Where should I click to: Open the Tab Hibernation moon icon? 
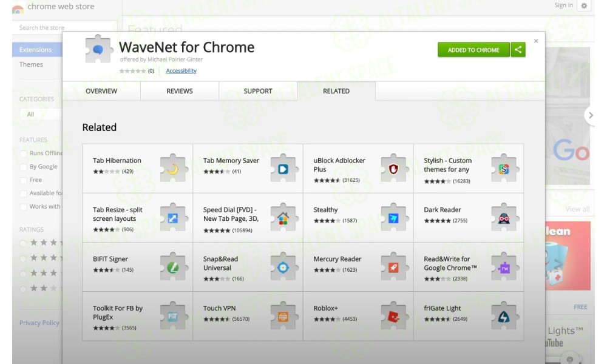[174, 168]
